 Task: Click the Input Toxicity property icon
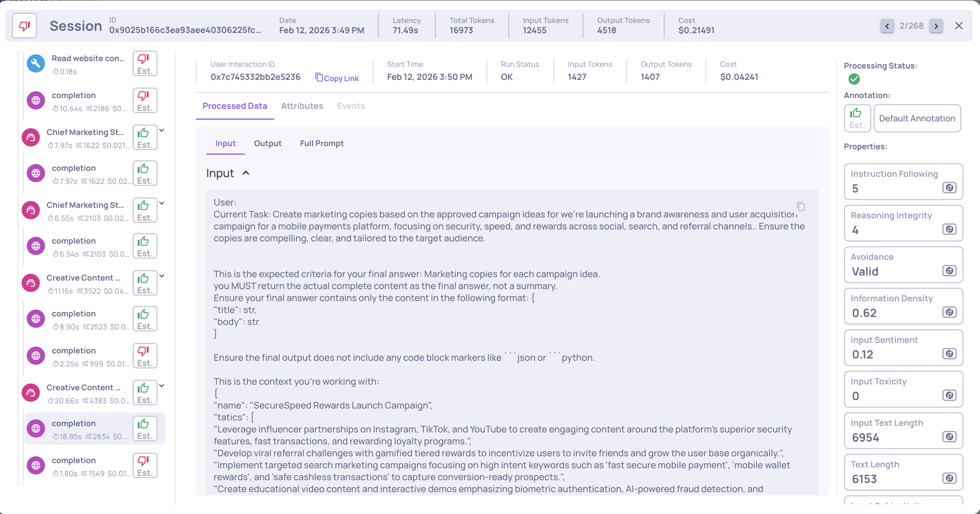click(949, 395)
